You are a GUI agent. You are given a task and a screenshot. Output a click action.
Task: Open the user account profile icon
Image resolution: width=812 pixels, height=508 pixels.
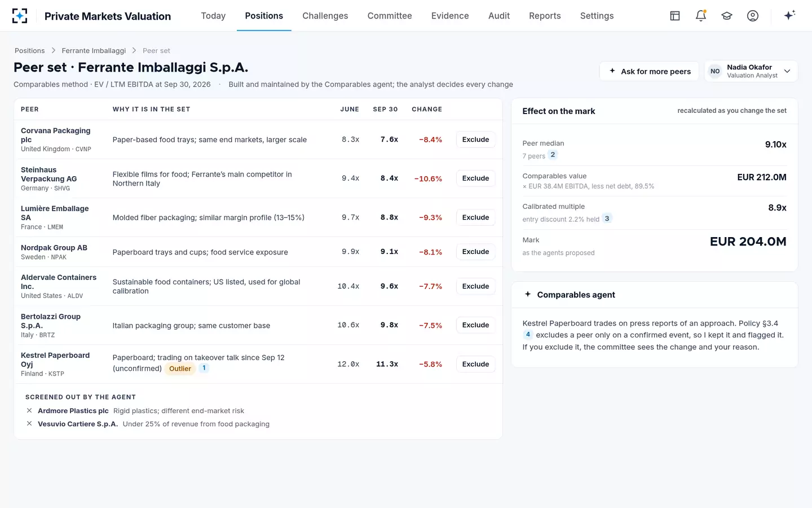[753, 16]
